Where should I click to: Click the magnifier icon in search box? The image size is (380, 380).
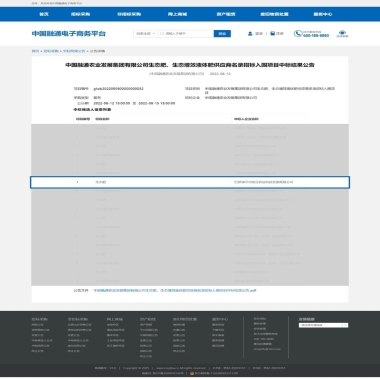pyautogui.click(x=162, y=34)
